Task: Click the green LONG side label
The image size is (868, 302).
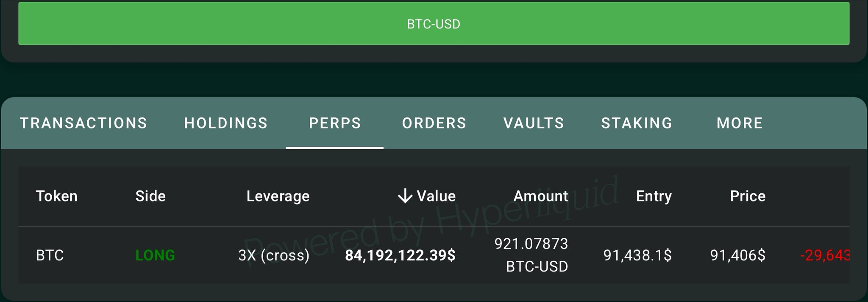Action: pos(155,255)
